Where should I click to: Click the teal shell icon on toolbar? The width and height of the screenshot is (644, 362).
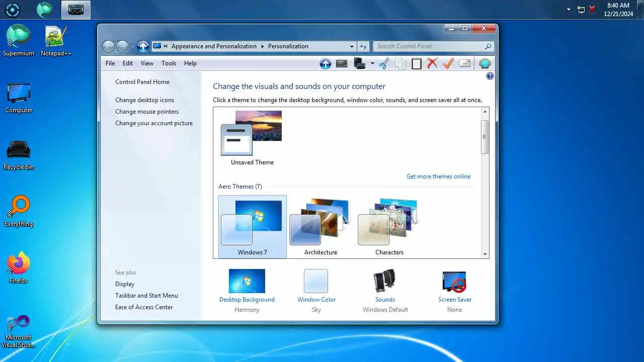point(485,63)
